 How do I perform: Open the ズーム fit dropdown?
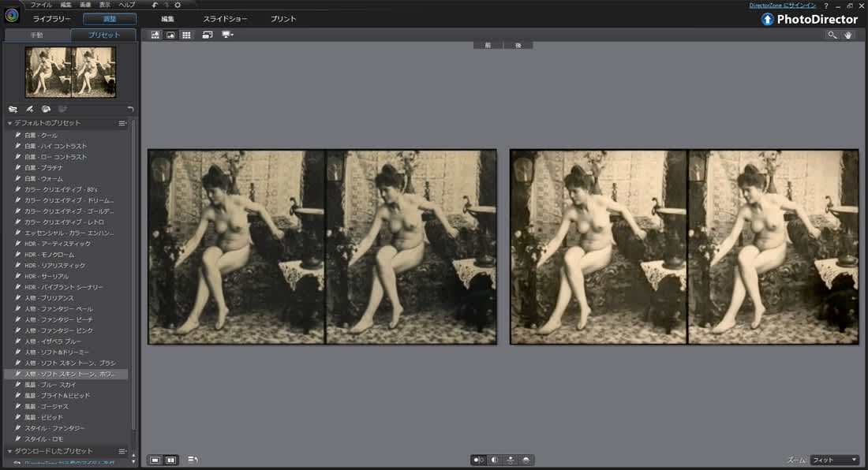point(834,460)
